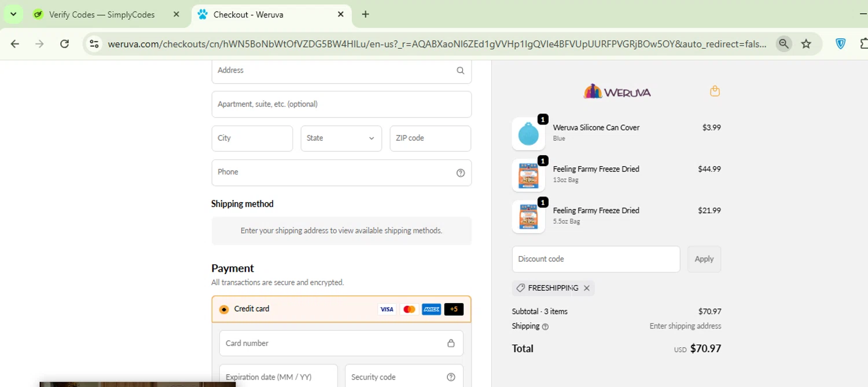Bookmark this page with the star icon
The image size is (868, 387).
tap(806, 43)
